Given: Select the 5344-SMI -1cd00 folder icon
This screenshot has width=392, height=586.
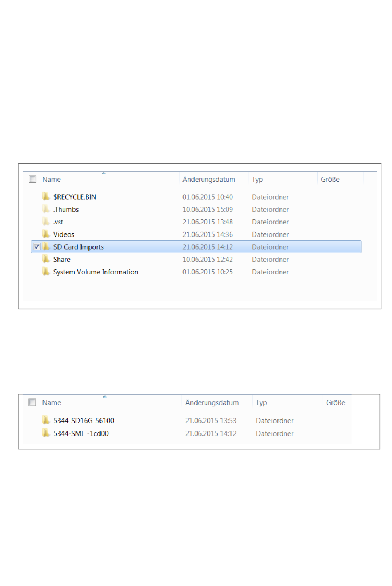Looking at the screenshot, I should point(46,433).
